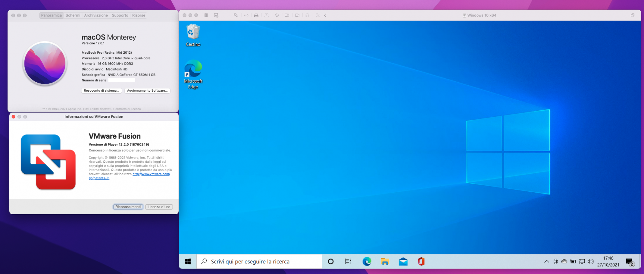
Task: Toggle VMware single window view icon at far right
Action: click(x=632, y=15)
